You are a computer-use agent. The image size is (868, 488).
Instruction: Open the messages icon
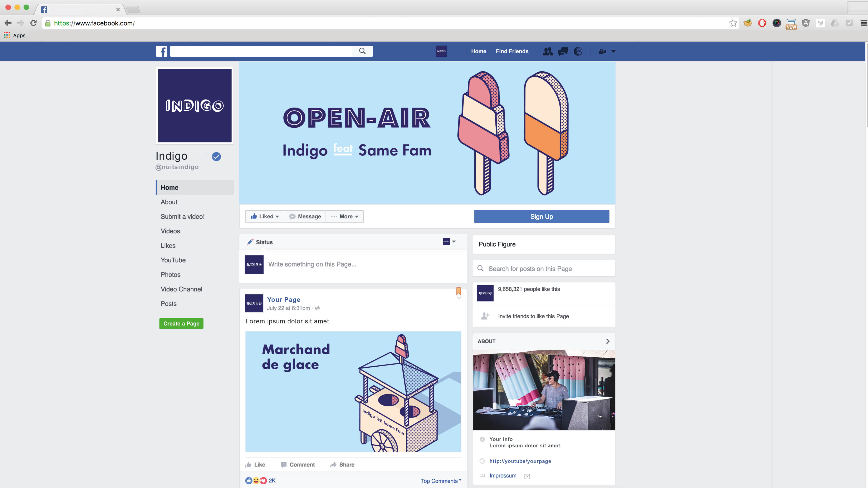(563, 51)
